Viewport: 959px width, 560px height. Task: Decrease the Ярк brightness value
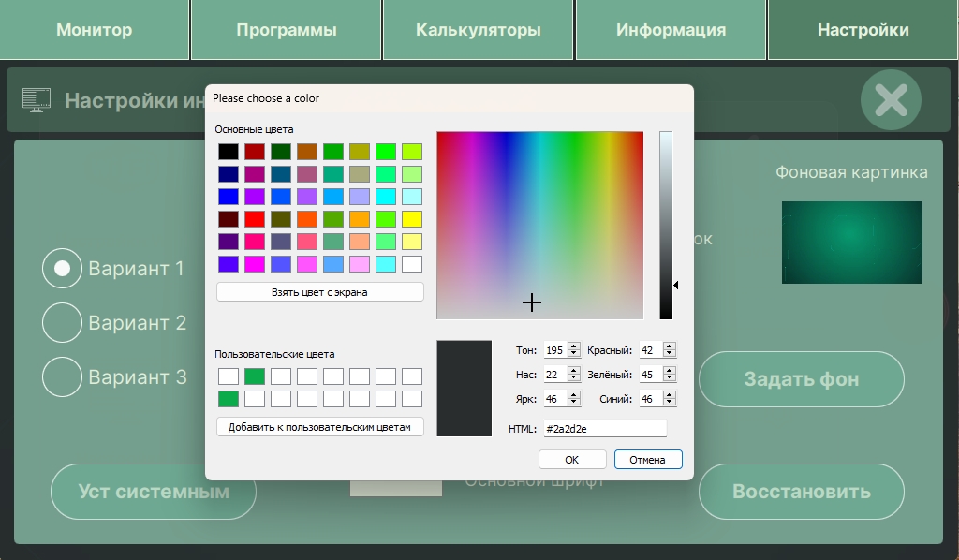click(574, 403)
